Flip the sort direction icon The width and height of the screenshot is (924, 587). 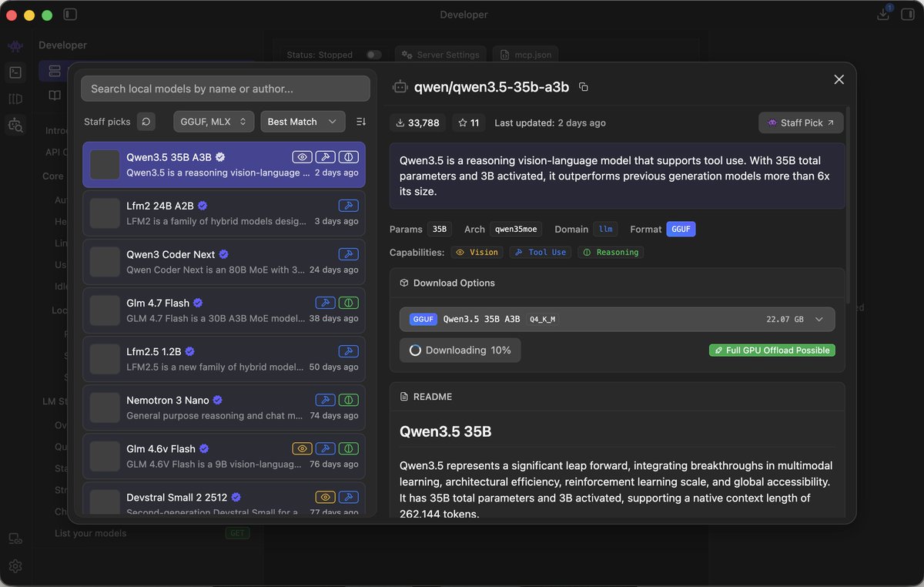[361, 122]
